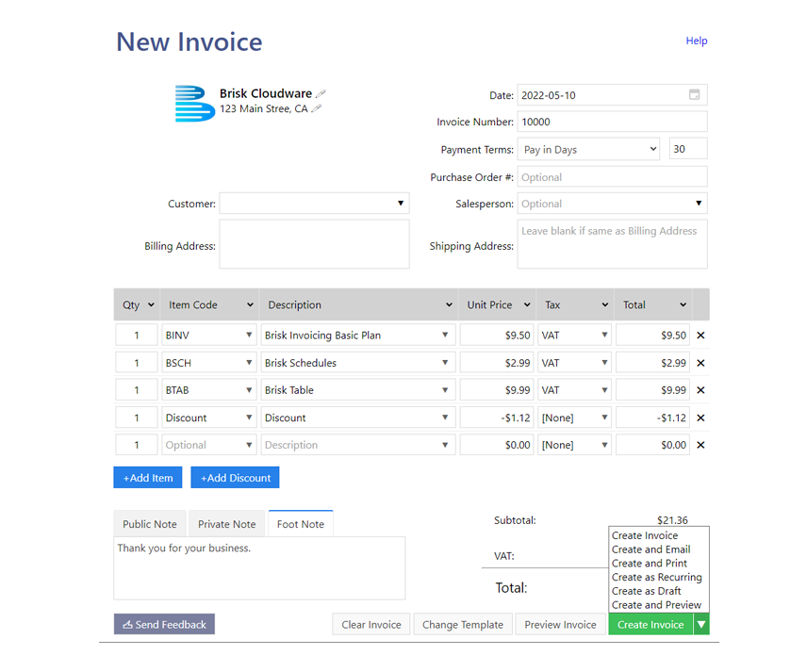The image size is (807, 672).
Task: Expand Item Code column header options
Action: pos(250,304)
